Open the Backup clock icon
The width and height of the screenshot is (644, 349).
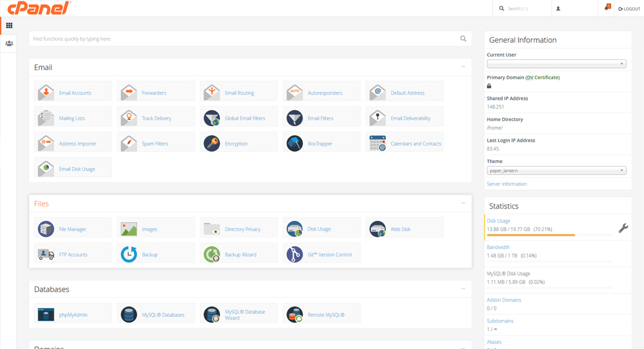pos(129,254)
